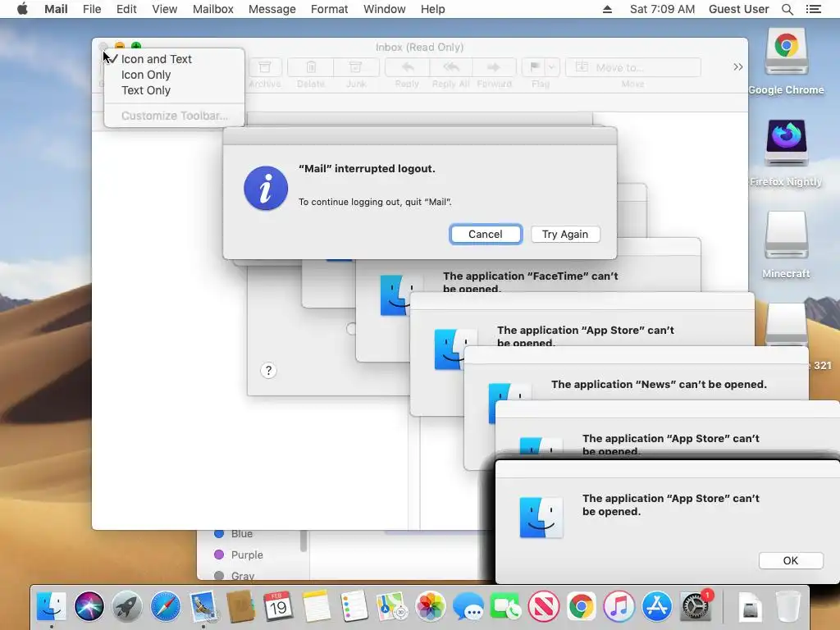This screenshot has height=630, width=840.
Task: Click the clock showing Sat 7:09 AM
Action: pos(662,9)
